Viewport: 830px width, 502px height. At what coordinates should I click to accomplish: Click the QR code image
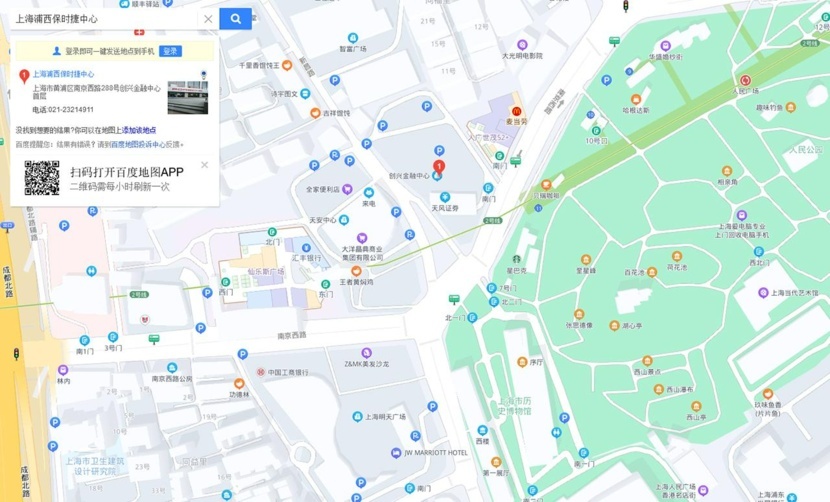[x=42, y=178]
